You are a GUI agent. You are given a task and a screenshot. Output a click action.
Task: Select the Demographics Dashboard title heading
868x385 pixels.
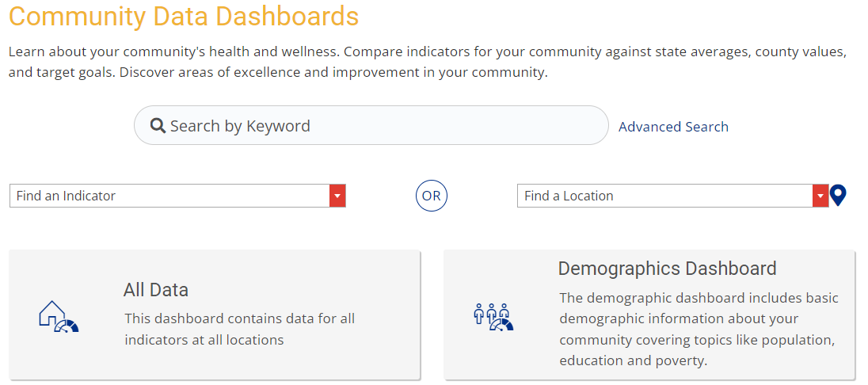[667, 269]
